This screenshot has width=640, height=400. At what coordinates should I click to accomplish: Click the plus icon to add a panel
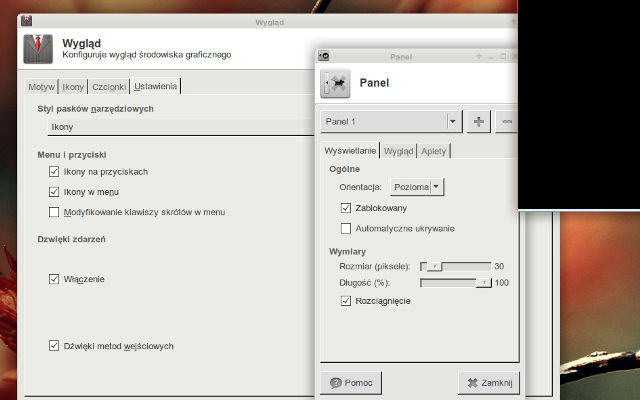pyautogui.click(x=479, y=121)
